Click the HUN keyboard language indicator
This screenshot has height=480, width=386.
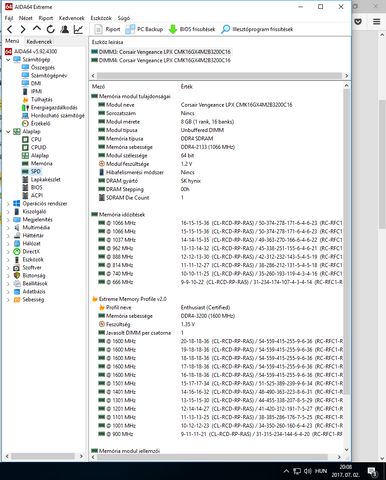point(321,471)
